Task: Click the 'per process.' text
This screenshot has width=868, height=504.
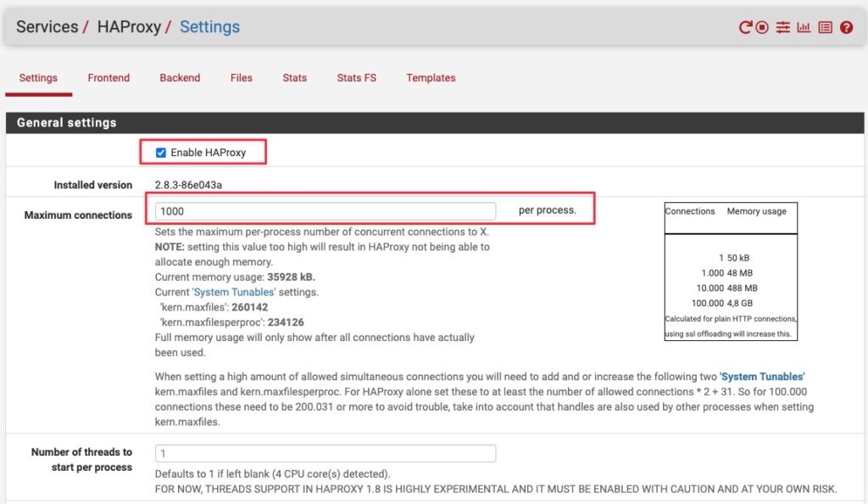Action: coord(548,210)
